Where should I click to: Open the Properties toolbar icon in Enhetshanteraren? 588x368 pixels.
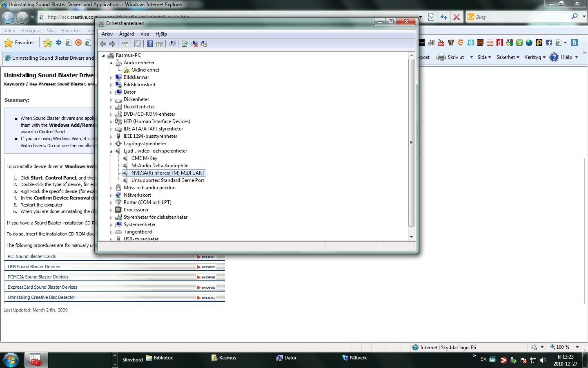137,44
